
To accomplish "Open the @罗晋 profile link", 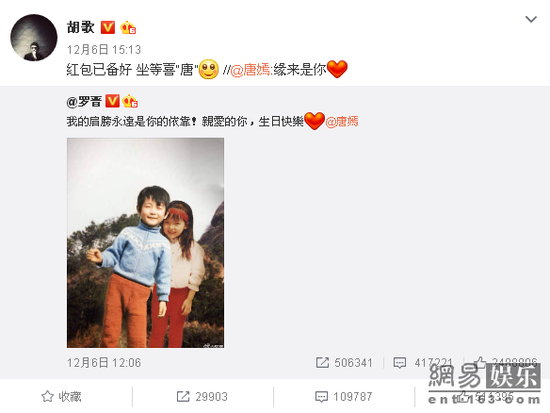I will (84, 101).
